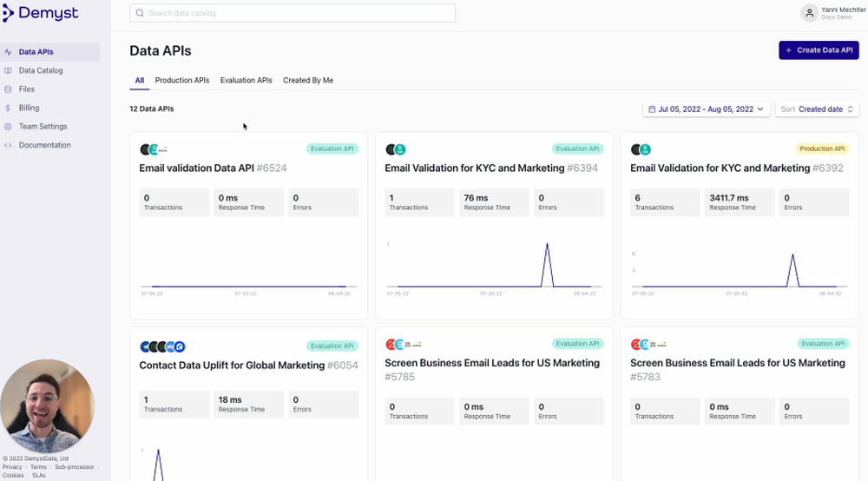Open Team Settings in sidebar
This screenshot has width=868, height=481.
(43, 127)
